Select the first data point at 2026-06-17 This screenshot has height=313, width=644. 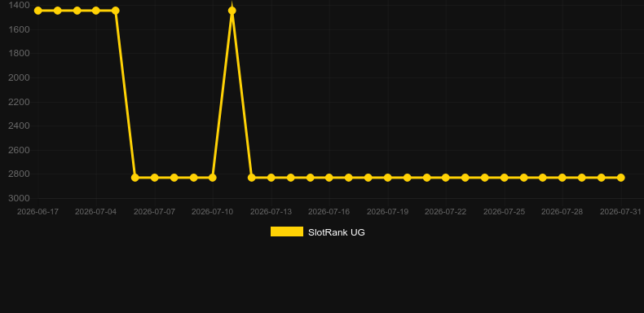38,11
